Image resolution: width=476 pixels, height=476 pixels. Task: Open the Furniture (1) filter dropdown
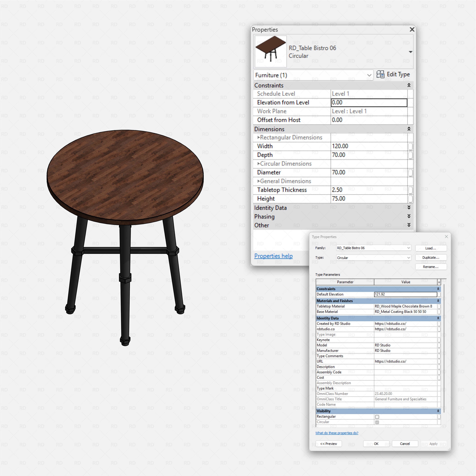click(x=313, y=75)
